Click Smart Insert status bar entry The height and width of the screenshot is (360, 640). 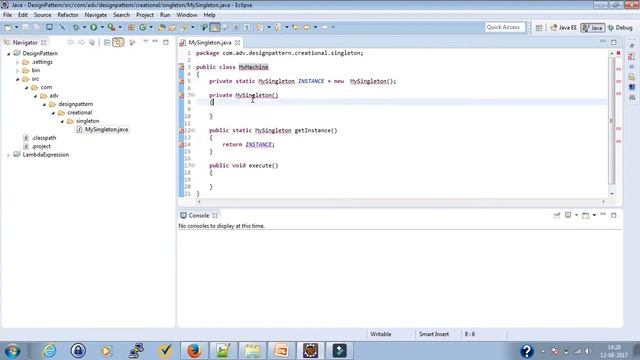point(434,334)
